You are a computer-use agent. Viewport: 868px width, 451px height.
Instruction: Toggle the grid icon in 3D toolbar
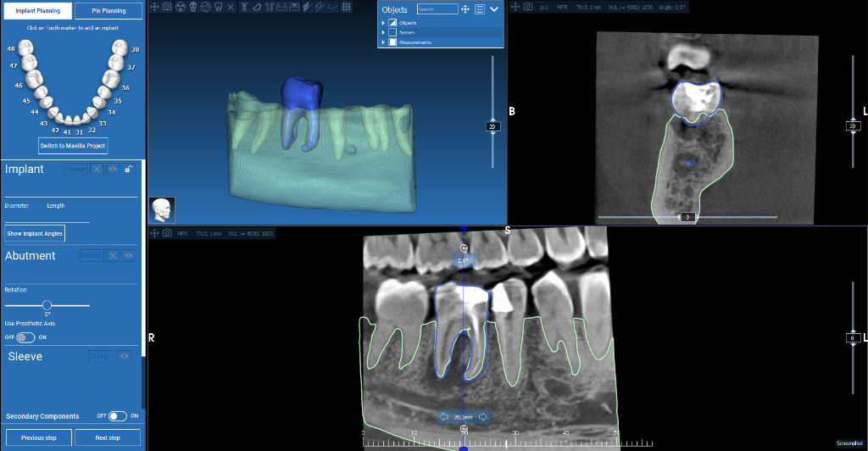pyautogui.click(x=347, y=7)
